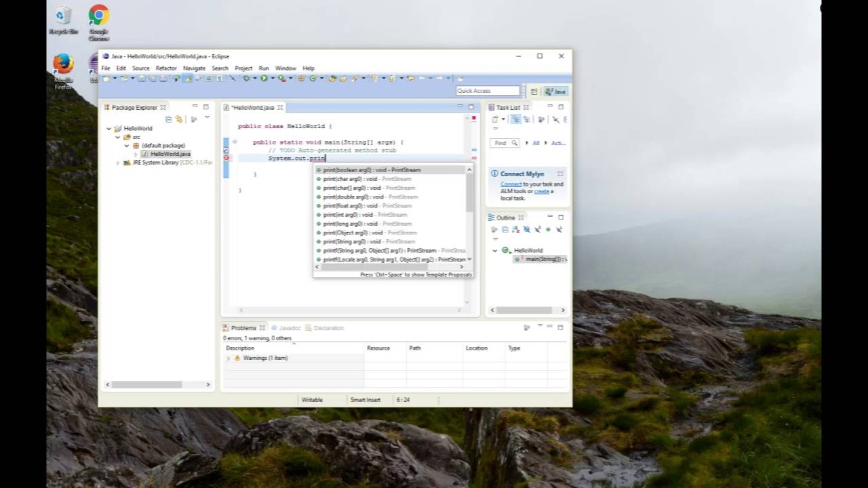Open the Refactor menu

click(166, 68)
